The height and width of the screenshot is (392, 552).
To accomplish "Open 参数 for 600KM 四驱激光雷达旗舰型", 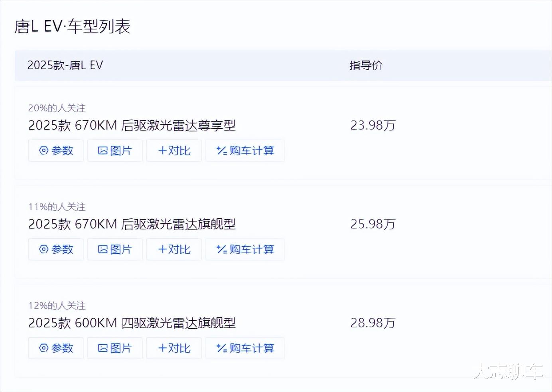I will point(56,348).
